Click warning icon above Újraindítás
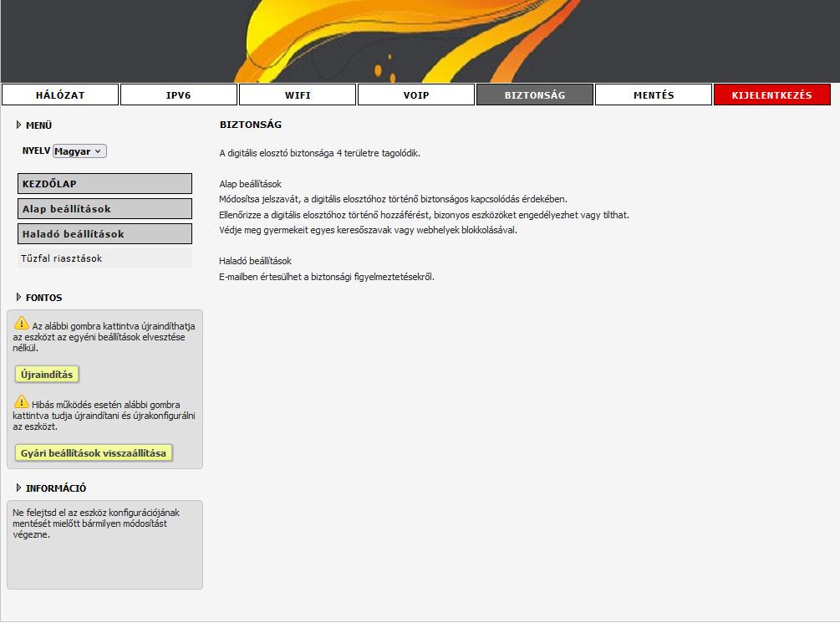Image resolution: width=840 pixels, height=623 pixels. tap(22, 324)
